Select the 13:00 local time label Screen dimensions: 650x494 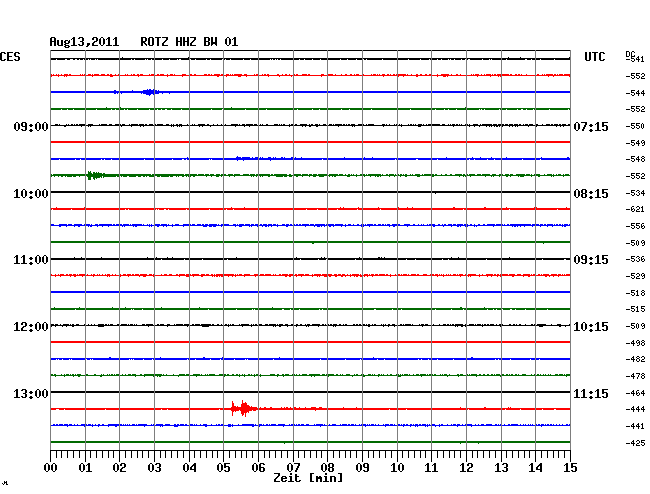pyautogui.click(x=31, y=393)
